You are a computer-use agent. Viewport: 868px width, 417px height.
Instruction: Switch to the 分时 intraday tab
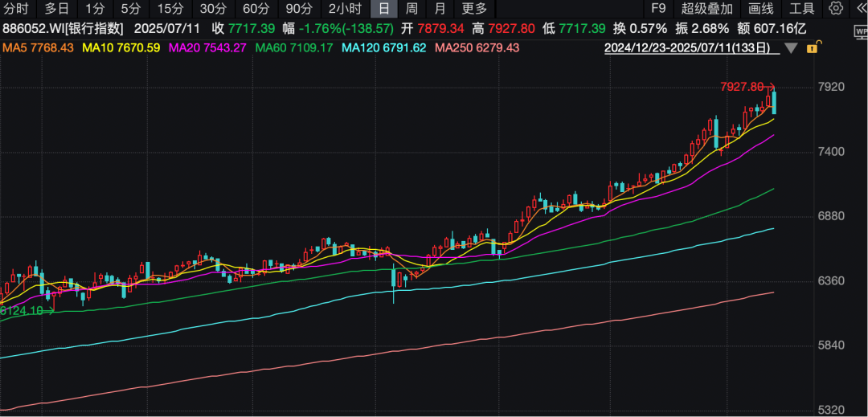16,9
